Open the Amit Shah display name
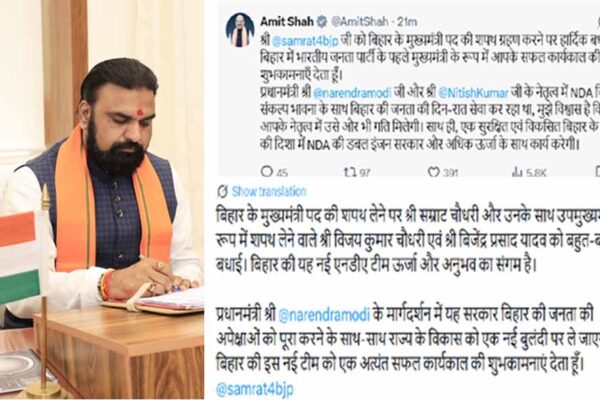 pyautogui.click(x=287, y=21)
